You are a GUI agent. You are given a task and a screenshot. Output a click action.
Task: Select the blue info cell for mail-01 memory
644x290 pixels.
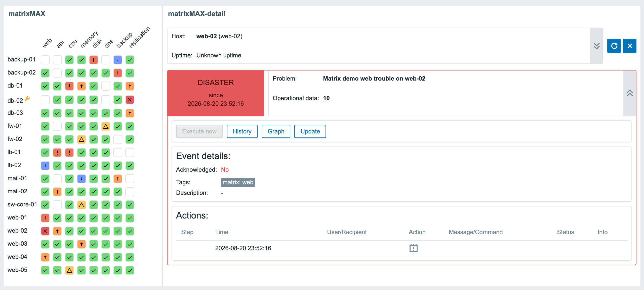point(82,179)
